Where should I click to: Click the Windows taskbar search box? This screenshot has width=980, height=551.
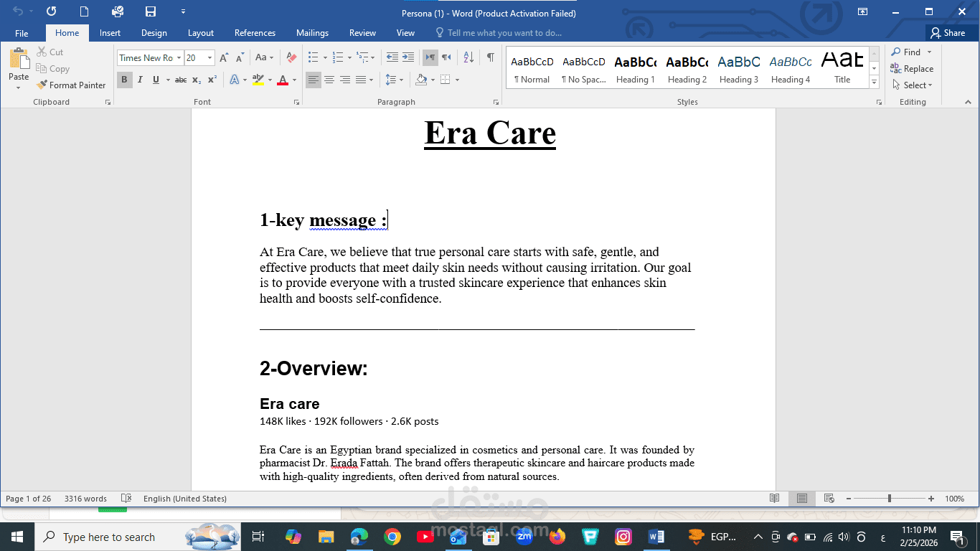click(138, 537)
